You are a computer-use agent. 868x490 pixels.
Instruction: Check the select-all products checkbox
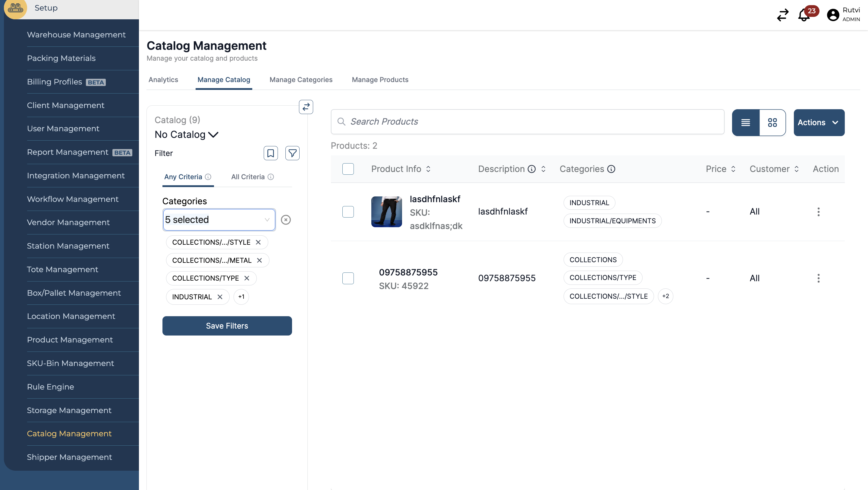348,169
